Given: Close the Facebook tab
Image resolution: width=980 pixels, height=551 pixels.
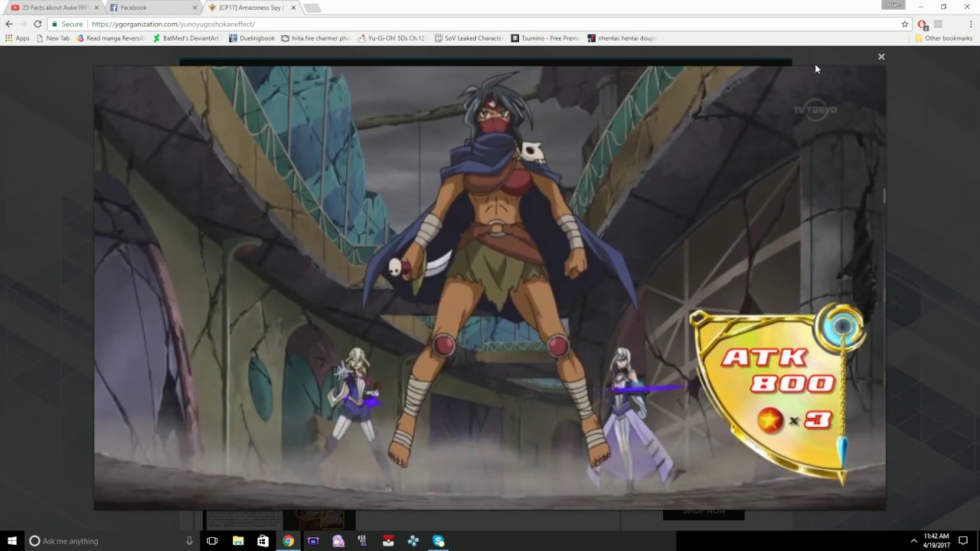Looking at the screenshot, I should coord(194,8).
